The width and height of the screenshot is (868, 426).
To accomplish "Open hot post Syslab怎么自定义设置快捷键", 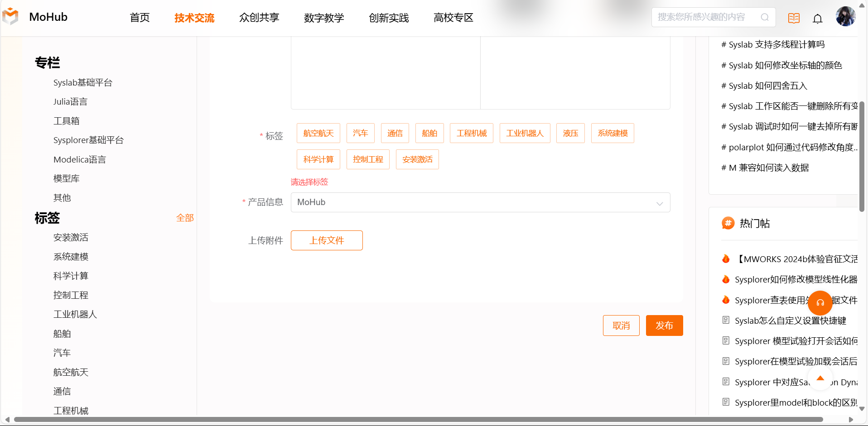I will (x=791, y=321).
